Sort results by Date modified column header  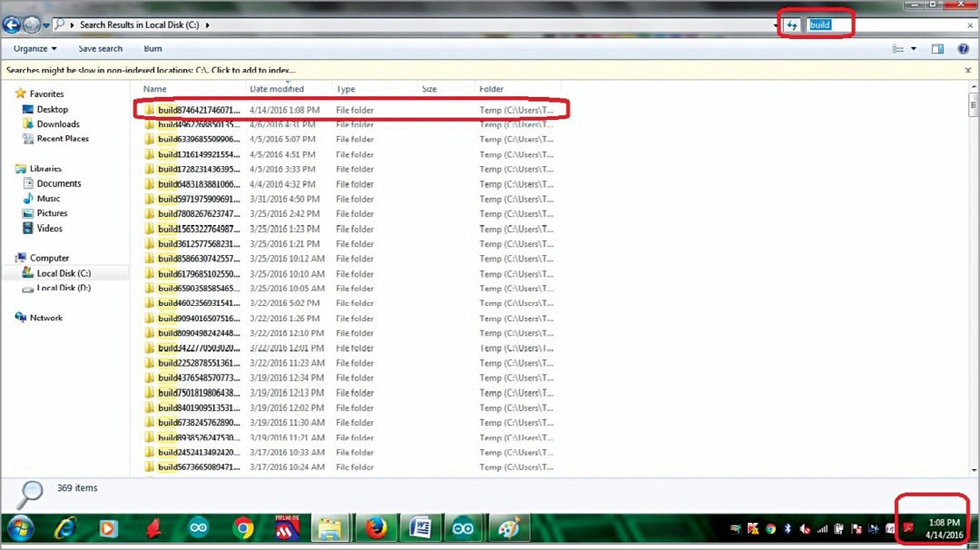[x=277, y=89]
